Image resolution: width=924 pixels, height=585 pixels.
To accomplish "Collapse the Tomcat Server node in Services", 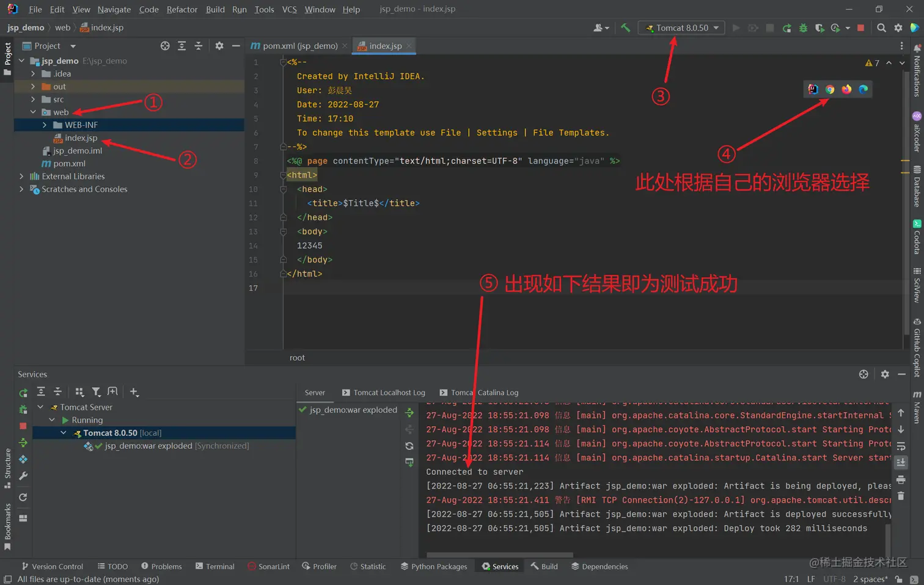I will (x=40, y=407).
